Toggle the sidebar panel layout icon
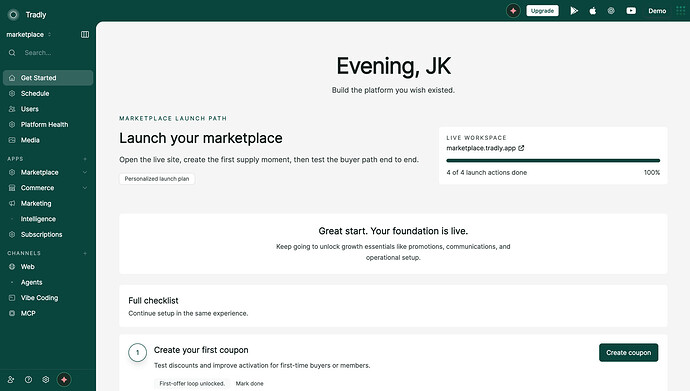The height and width of the screenshot is (391, 690). click(x=85, y=34)
